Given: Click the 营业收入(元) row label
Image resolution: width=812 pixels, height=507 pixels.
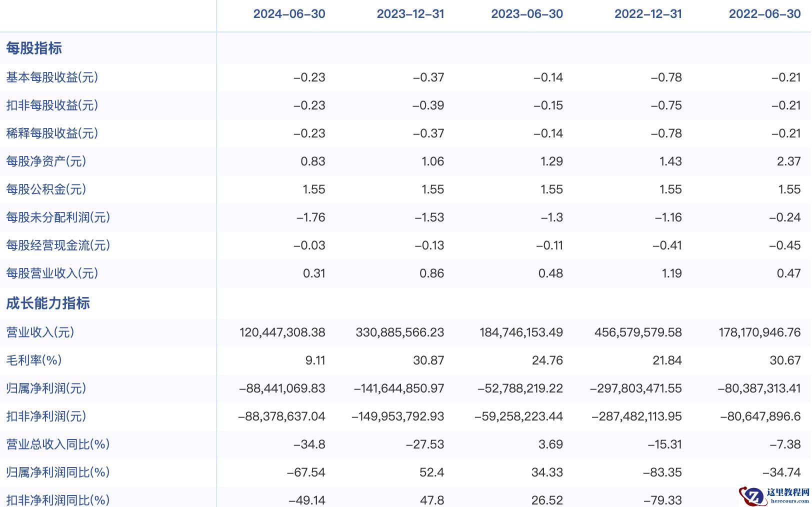Looking at the screenshot, I should tap(40, 332).
